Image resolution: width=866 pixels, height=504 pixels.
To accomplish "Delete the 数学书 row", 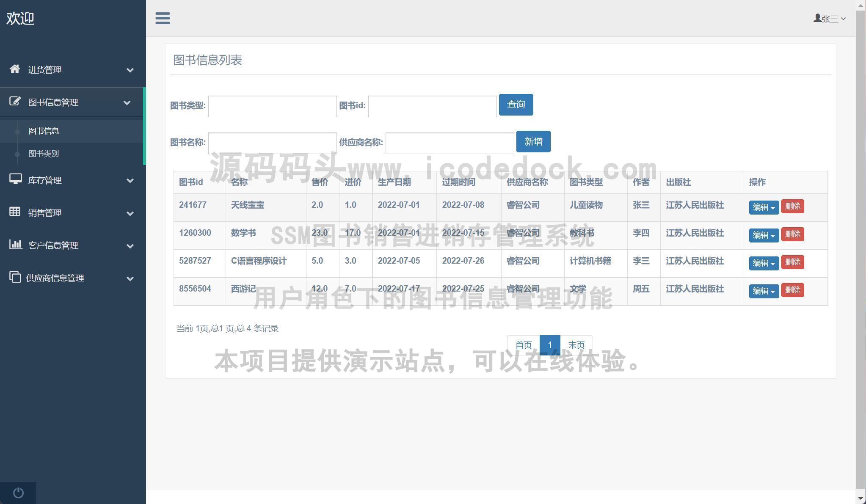I will click(x=792, y=234).
